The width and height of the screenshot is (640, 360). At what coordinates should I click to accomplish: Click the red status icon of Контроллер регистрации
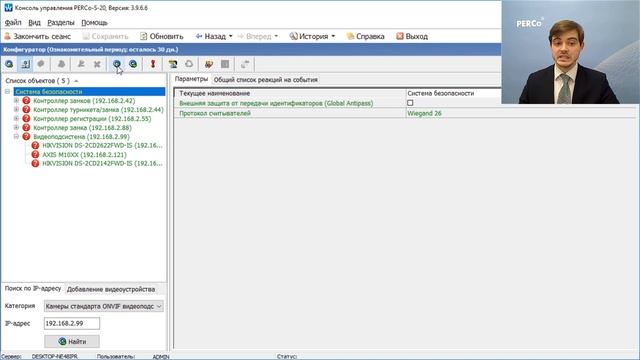coord(27,118)
